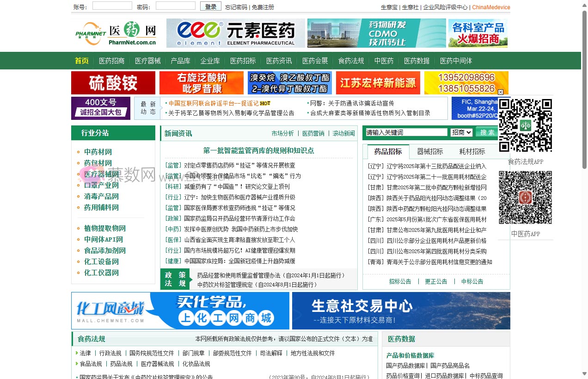
Task: Click the 食药法规APP QR code
Action: (525, 125)
